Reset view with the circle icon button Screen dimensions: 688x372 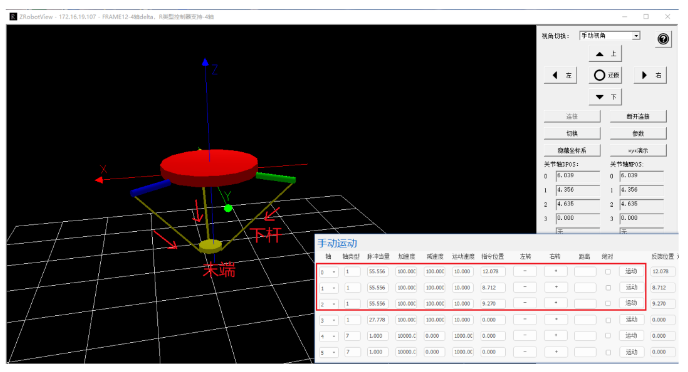pos(605,75)
